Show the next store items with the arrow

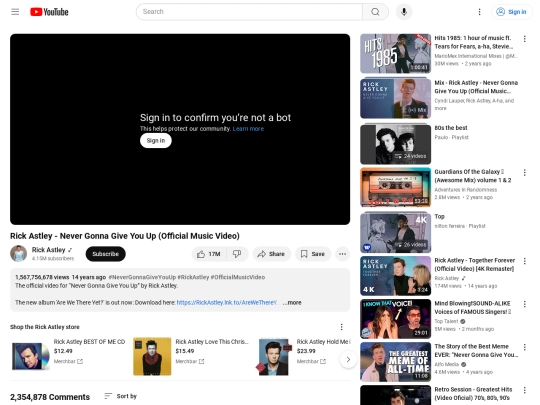point(348,360)
